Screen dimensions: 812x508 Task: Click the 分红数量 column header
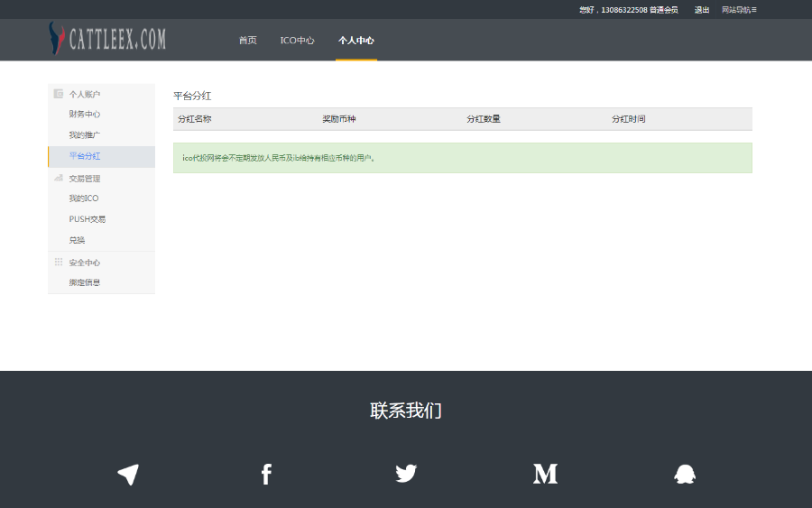[x=484, y=119]
